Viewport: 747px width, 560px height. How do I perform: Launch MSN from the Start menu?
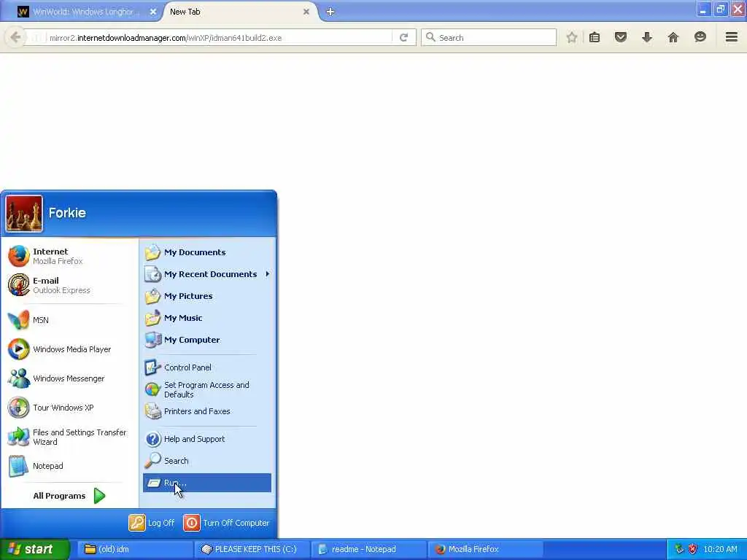[69, 320]
